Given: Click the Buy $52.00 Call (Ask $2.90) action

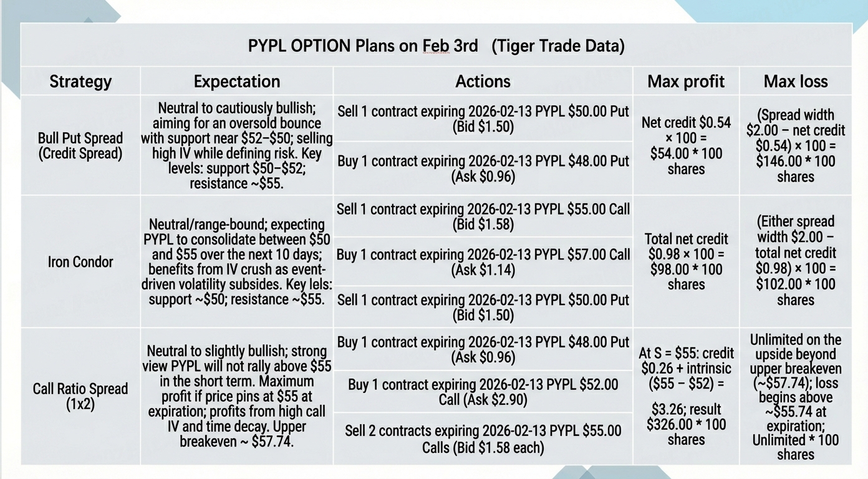Looking at the screenshot, I should pyautogui.click(x=483, y=392).
